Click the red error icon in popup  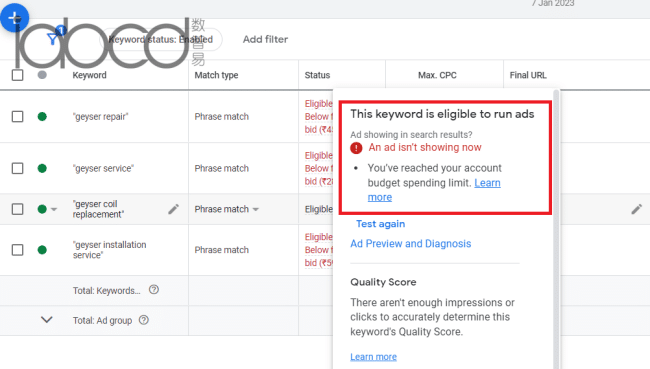pyautogui.click(x=356, y=148)
